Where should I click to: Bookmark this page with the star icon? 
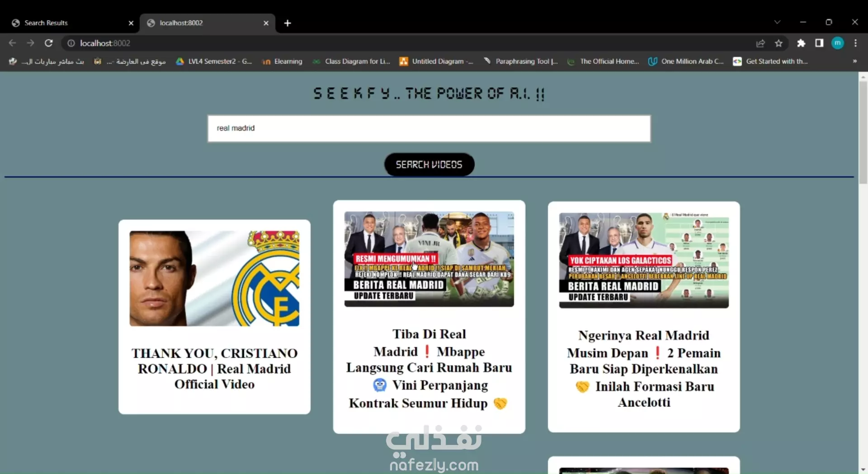point(778,43)
